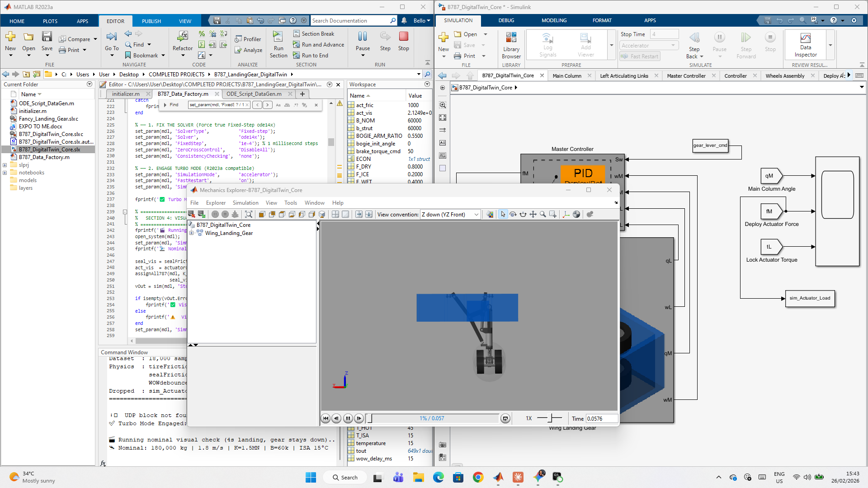Click the Analyze code icon in MATLAB

[x=238, y=50]
